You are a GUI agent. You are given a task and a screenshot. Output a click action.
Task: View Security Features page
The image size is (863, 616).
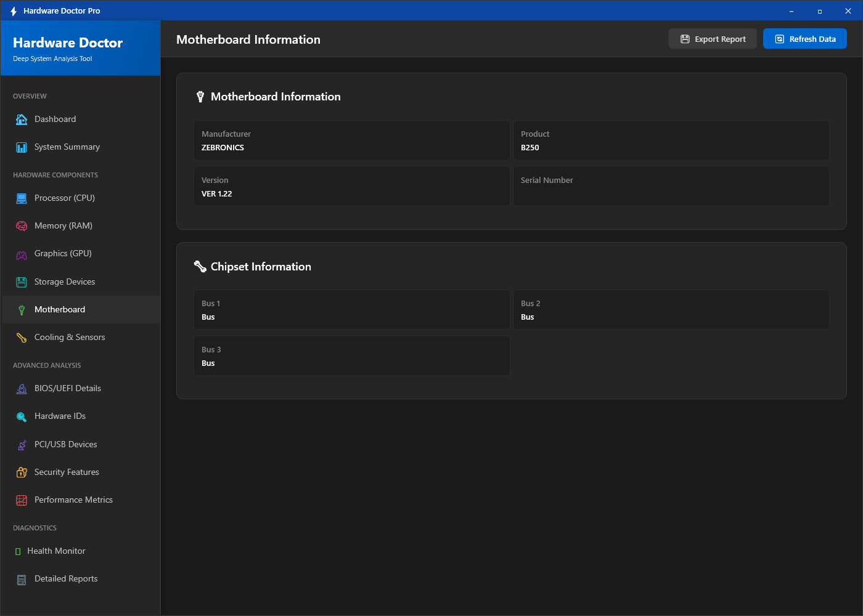(x=81, y=472)
